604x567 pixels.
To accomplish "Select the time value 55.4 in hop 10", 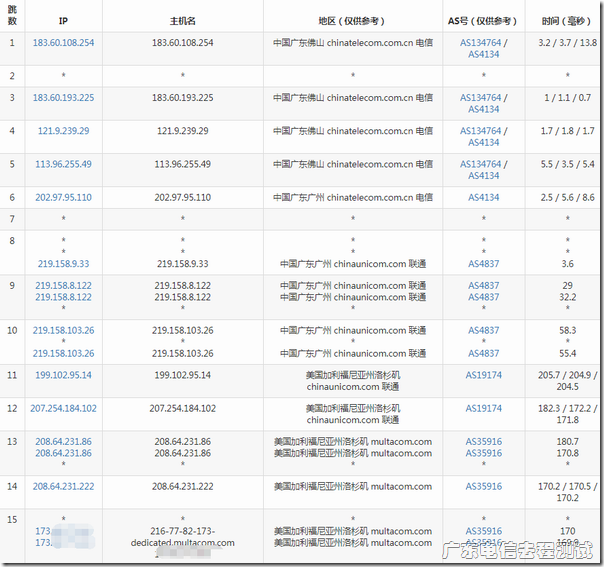I will [567, 354].
